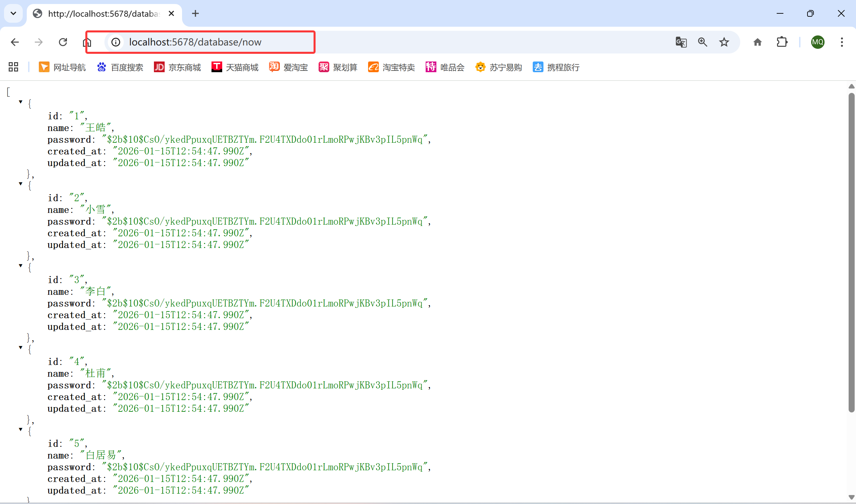
Task: Reload the current page
Action: (63, 42)
